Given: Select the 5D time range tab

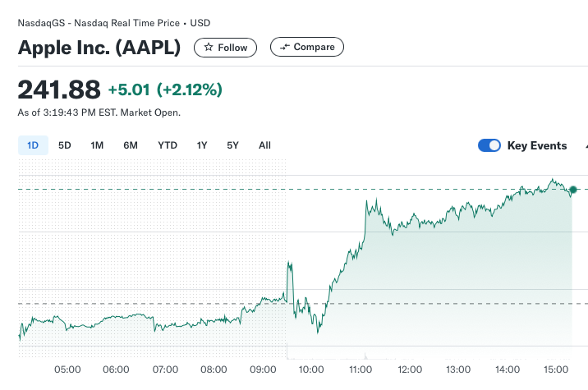Looking at the screenshot, I should click(65, 145).
